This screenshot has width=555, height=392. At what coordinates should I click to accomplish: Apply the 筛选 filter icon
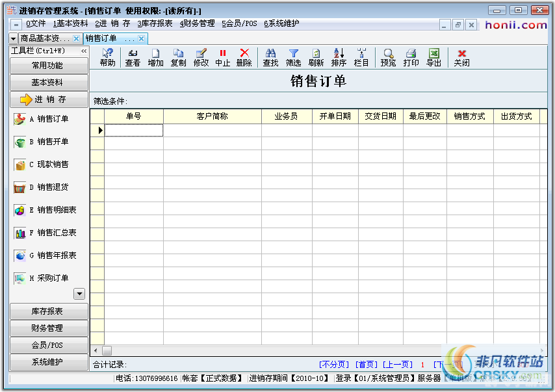point(293,56)
